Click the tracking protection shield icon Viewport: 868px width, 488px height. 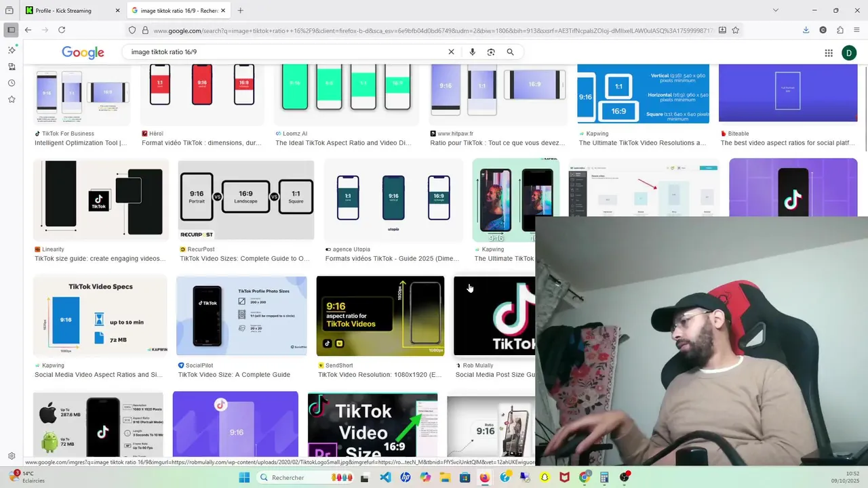[x=132, y=30]
